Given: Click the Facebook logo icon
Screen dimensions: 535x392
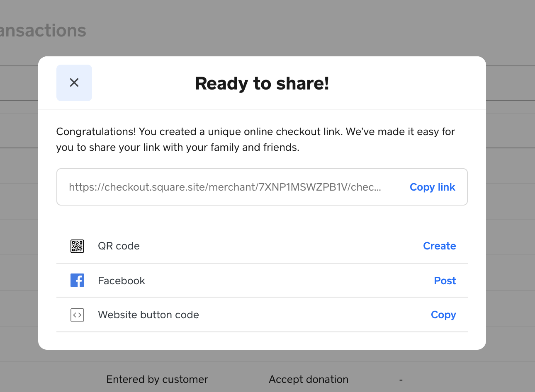Looking at the screenshot, I should [77, 281].
